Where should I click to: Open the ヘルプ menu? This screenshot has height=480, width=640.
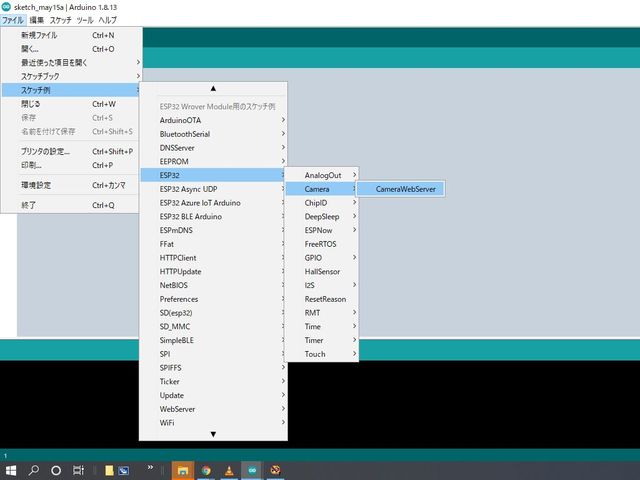(107, 20)
